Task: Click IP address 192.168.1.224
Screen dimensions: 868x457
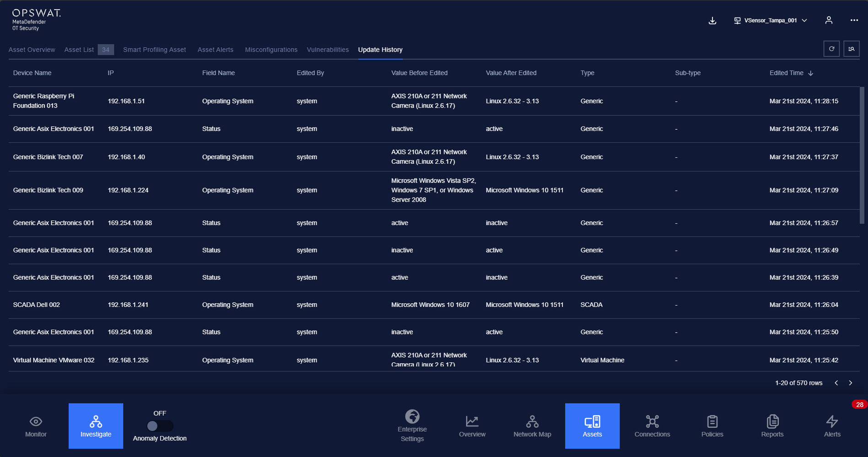Action: 128,190
